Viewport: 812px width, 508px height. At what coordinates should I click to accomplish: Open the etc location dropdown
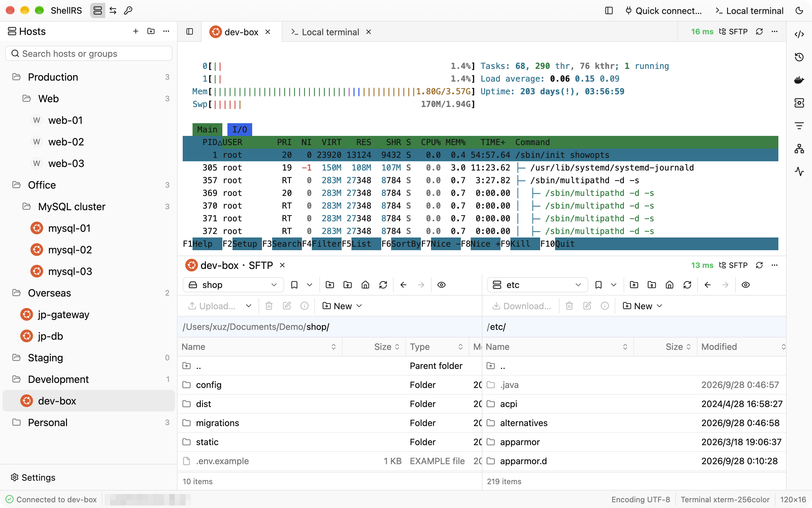pyautogui.click(x=537, y=285)
